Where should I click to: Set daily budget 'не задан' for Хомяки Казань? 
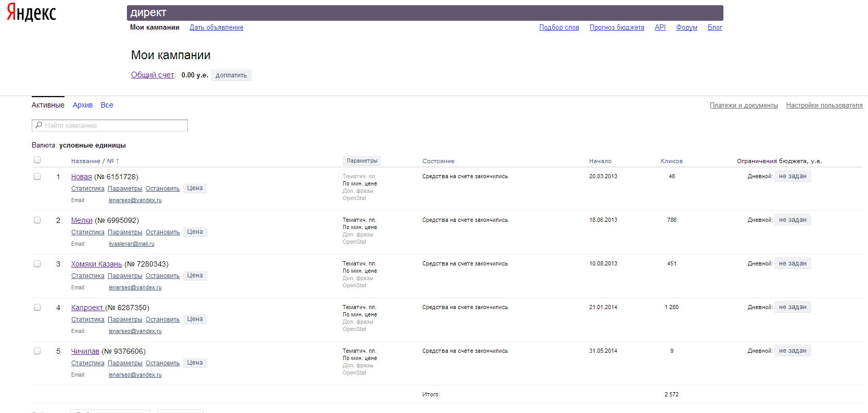coord(793,263)
